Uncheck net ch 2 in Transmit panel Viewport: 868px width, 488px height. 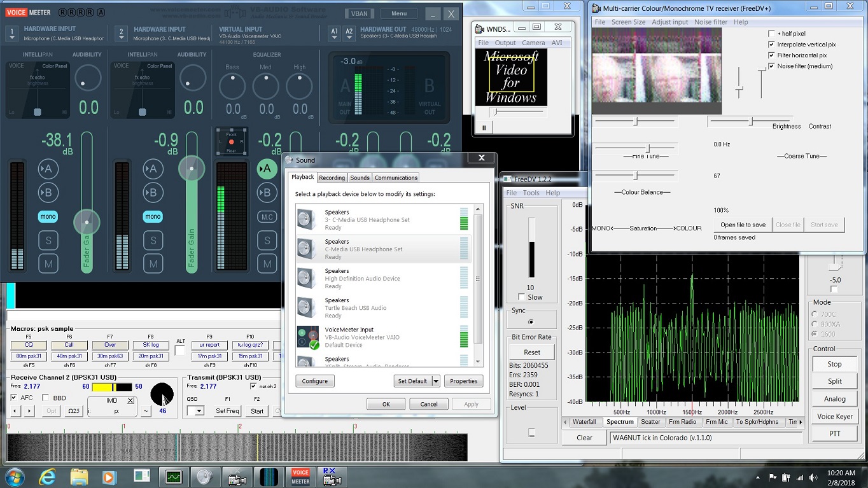pyautogui.click(x=254, y=386)
